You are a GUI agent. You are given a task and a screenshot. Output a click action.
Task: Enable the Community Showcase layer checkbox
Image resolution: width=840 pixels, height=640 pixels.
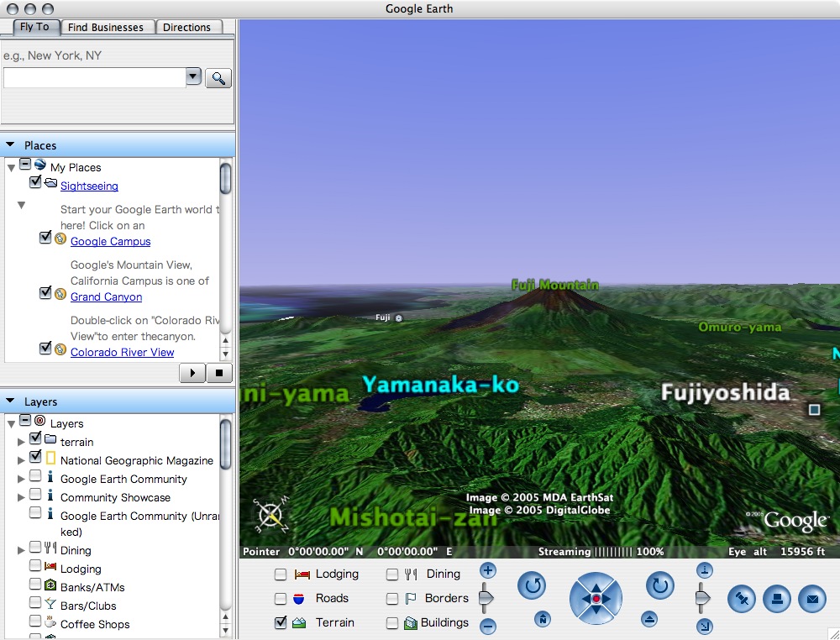pos(35,494)
